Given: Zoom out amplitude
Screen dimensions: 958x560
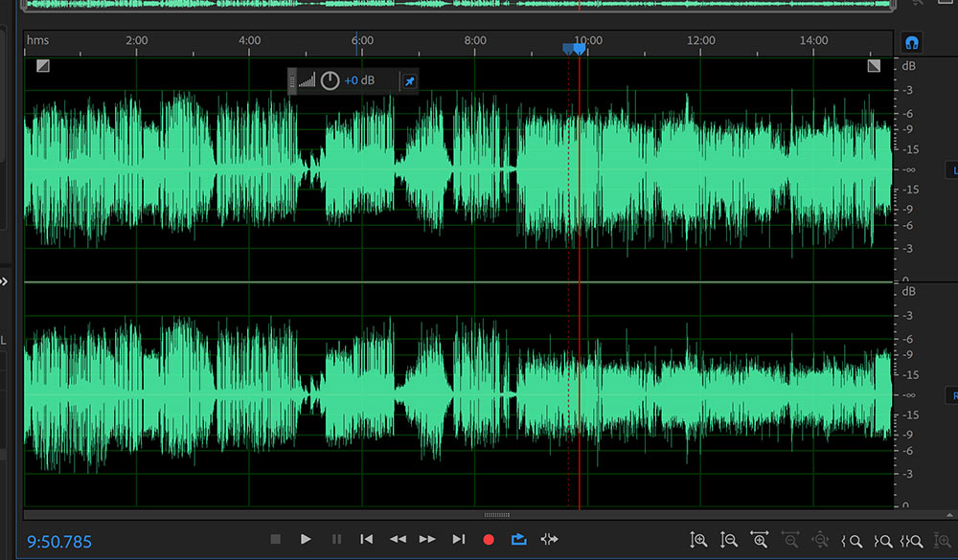Looking at the screenshot, I should point(728,540).
